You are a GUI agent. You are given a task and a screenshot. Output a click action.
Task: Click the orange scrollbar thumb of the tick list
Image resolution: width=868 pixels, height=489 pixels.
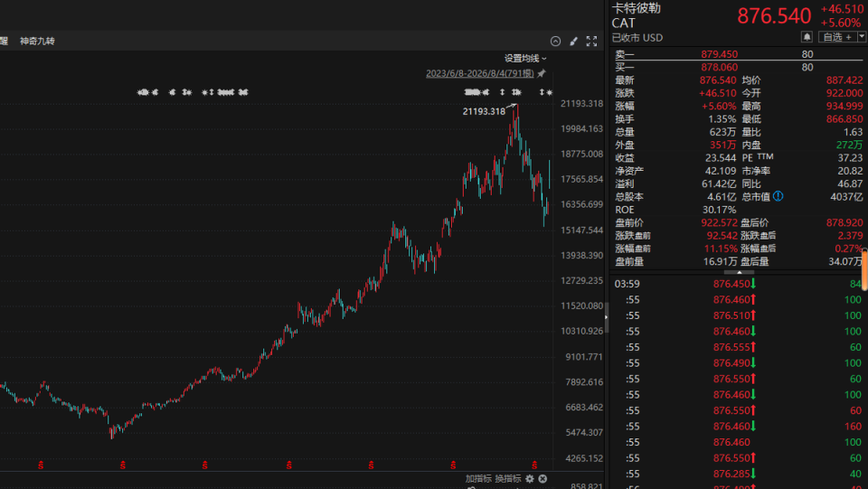[x=864, y=269]
